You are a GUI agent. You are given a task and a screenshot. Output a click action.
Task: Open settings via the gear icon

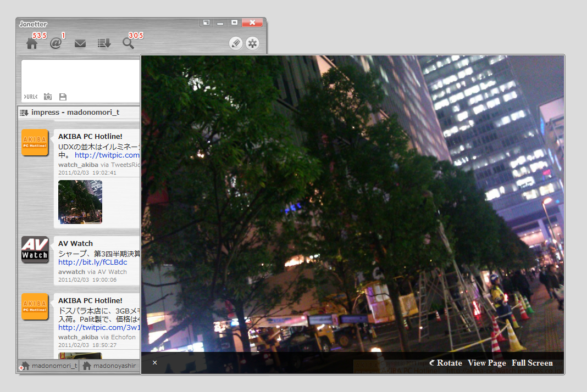[252, 43]
